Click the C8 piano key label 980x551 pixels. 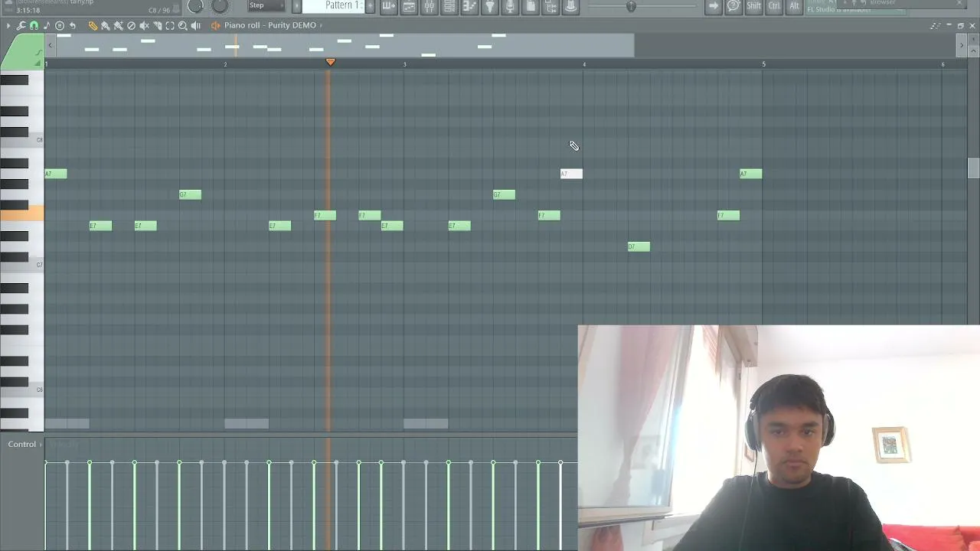coord(40,140)
